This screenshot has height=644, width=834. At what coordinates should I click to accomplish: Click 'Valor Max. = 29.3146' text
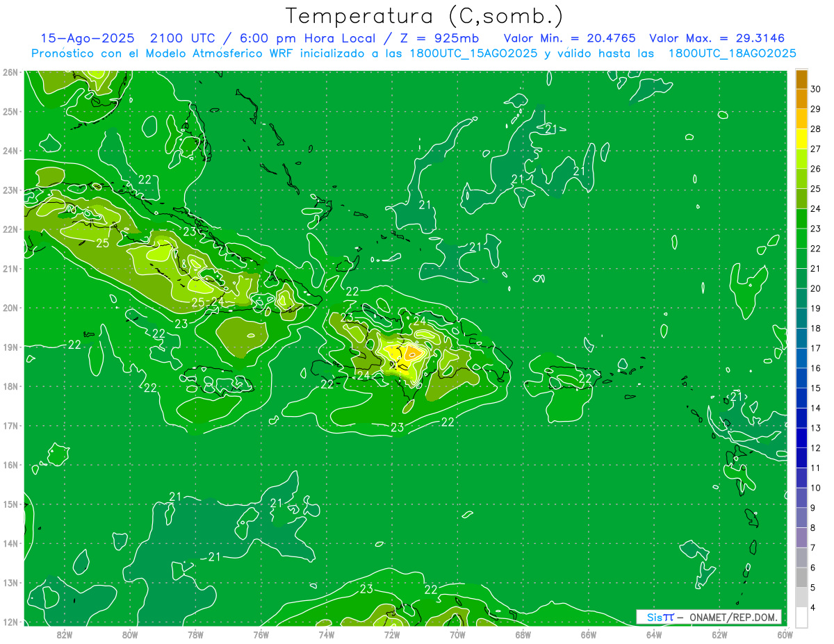pyautogui.click(x=717, y=39)
